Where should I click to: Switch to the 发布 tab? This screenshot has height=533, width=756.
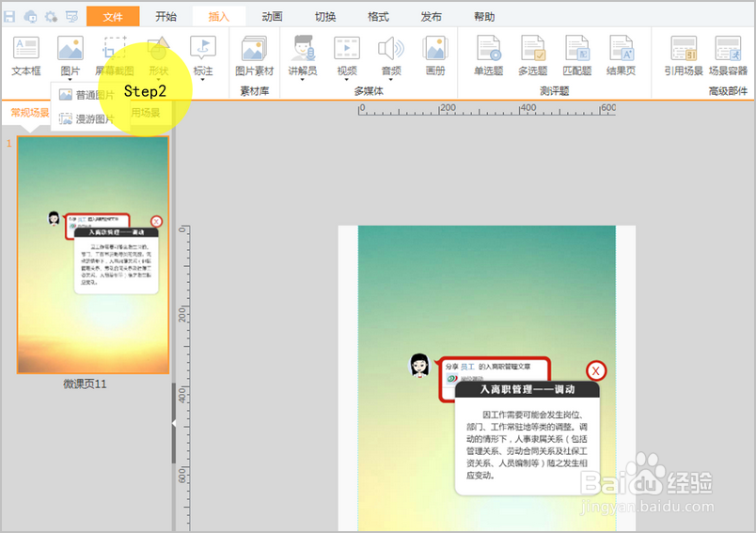431,17
